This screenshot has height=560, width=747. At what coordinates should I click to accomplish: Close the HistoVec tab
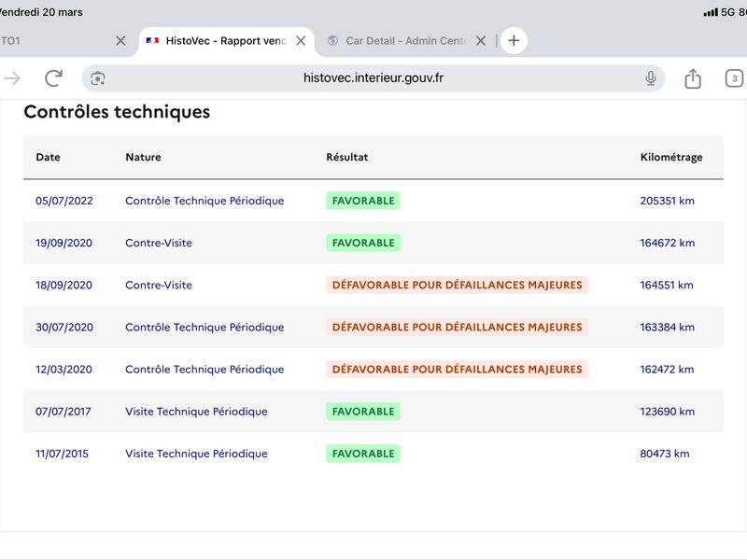[x=301, y=41]
